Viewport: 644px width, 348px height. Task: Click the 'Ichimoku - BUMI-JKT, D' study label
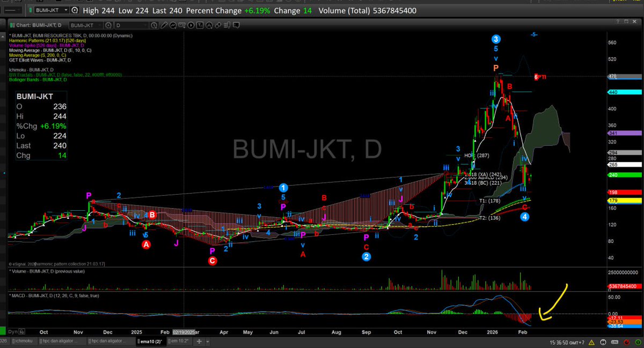tap(32, 70)
